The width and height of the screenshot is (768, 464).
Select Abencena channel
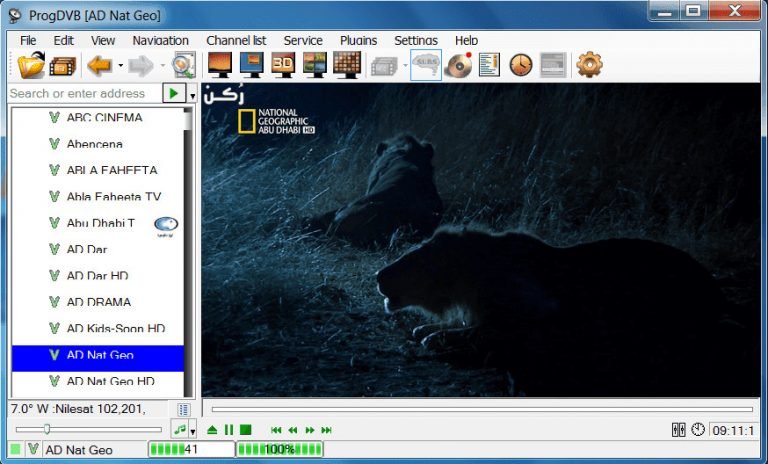click(97, 144)
